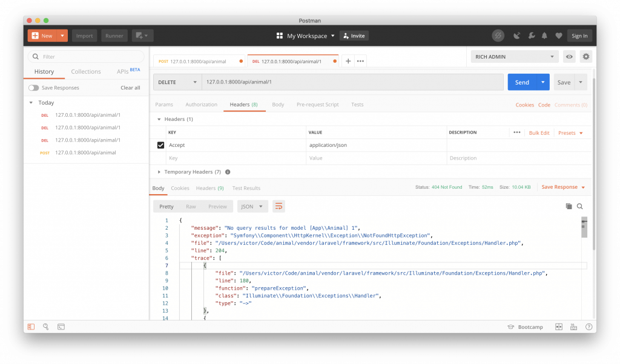The height and width of the screenshot is (364, 620).
Task: Open the Postman console icon
Action: click(x=61, y=327)
